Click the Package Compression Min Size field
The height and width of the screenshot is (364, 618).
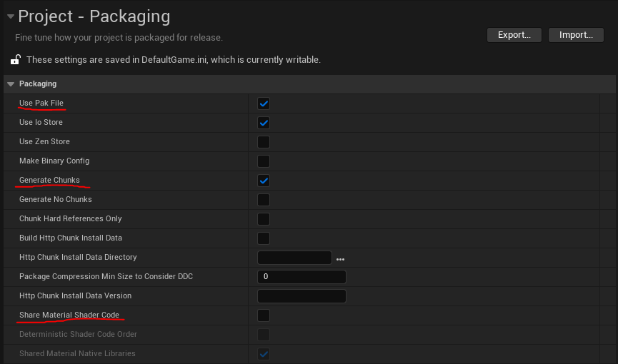point(301,277)
